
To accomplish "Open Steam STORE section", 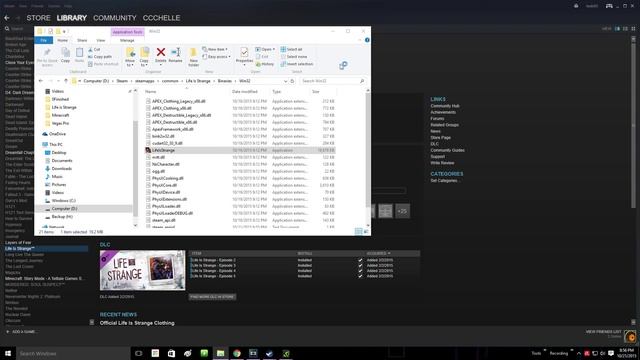I will pyautogui.click(x=38, y=18).
